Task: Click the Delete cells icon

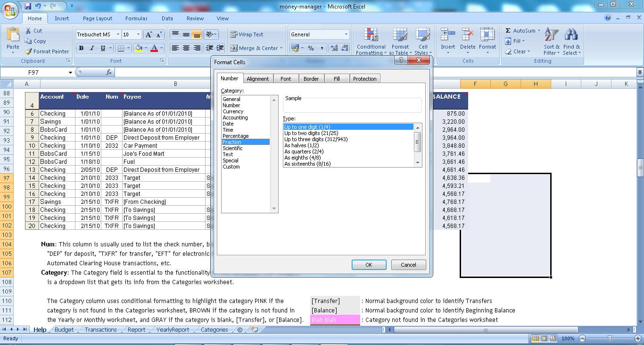Action: 467,35
